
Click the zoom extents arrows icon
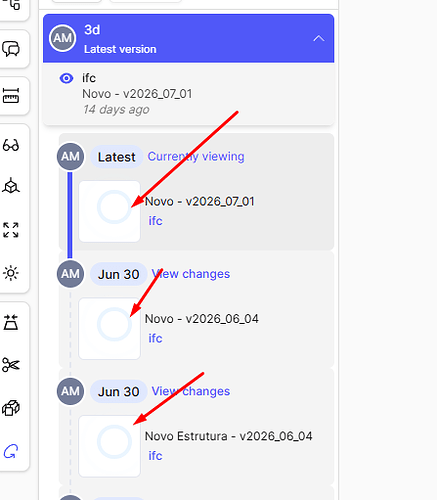[11, 230]
